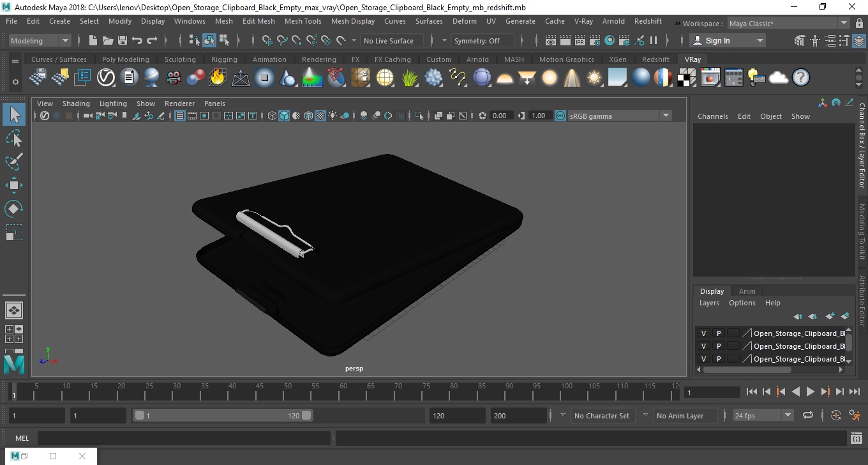Switch to the Redshift shelf tab

click(x=655, y=59)
